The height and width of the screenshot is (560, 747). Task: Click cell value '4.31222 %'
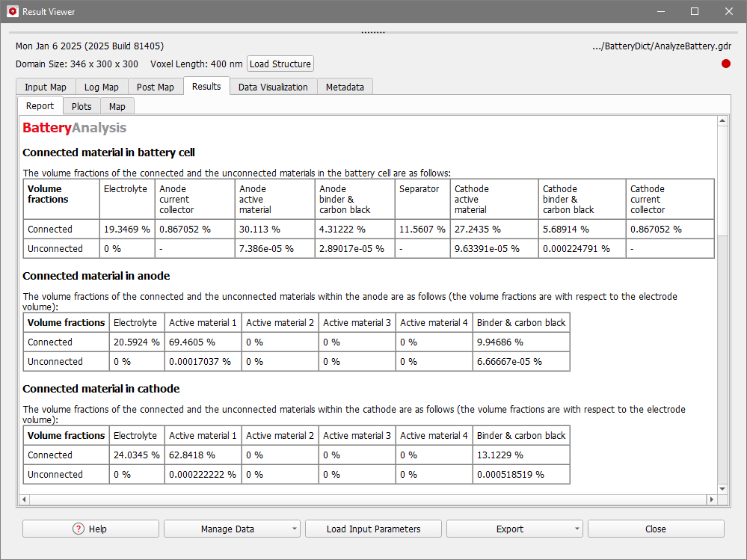(342, 229)
